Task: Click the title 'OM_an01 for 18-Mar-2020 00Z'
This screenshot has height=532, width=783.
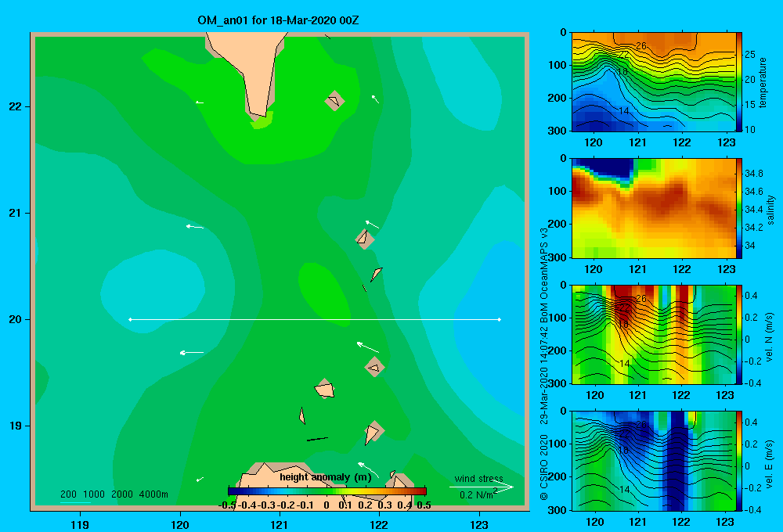Action: [278, 20]
